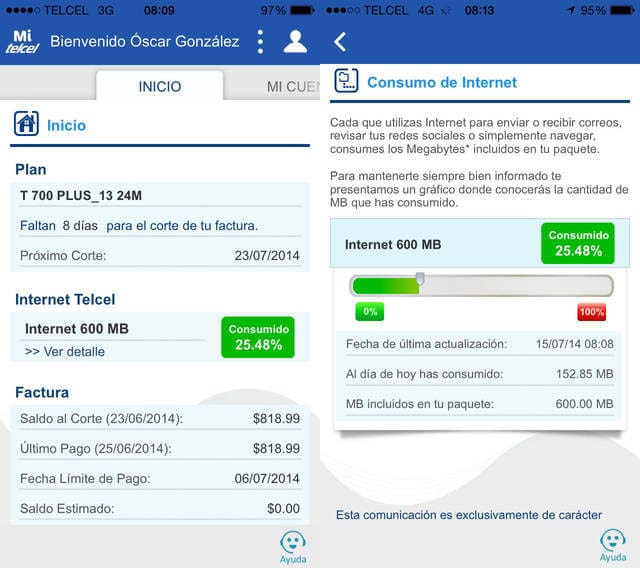Open the user profile icon

pyautogui.click(x=295, y=42)
